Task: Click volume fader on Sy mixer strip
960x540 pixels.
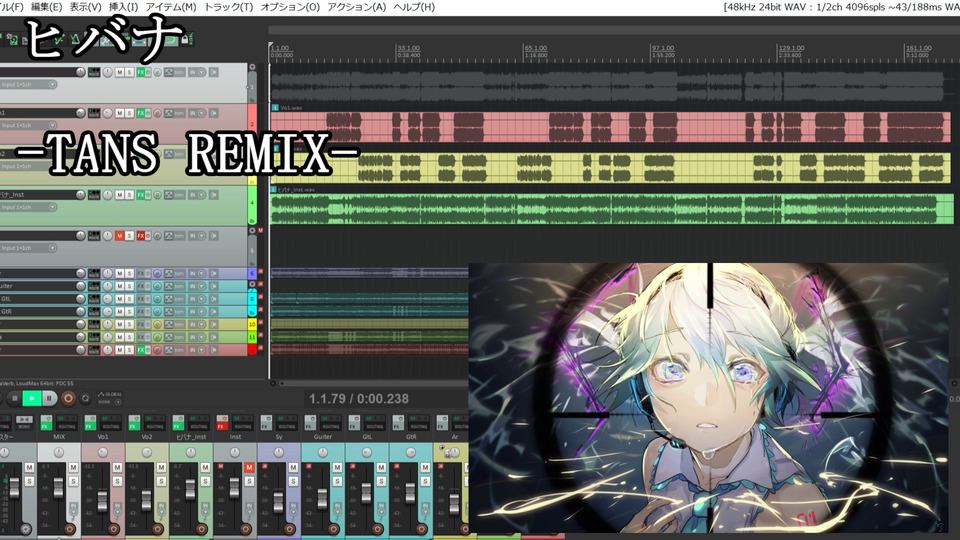Action: 279,501
